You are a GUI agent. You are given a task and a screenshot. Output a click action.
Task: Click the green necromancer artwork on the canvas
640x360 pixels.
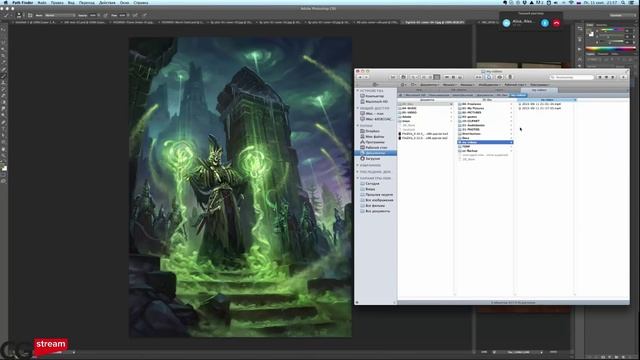click(x=240, y=187)
